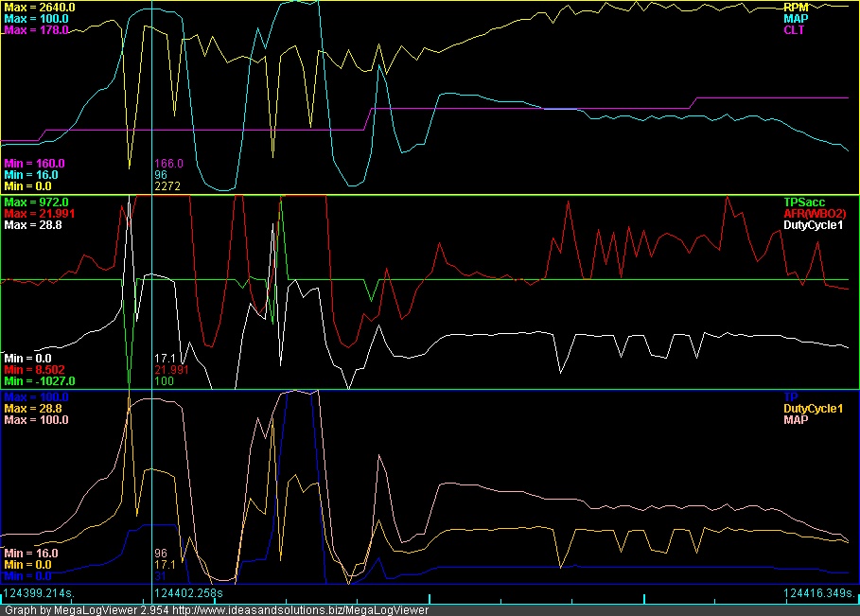Image resolution: width=860 pixels, height=616 pixels.
Task: Click the yellow RPM legend label
Action: 796,8
